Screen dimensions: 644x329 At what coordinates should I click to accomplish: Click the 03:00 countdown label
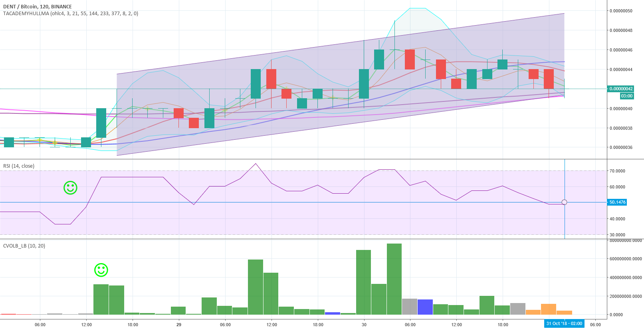tap(627, 96)
